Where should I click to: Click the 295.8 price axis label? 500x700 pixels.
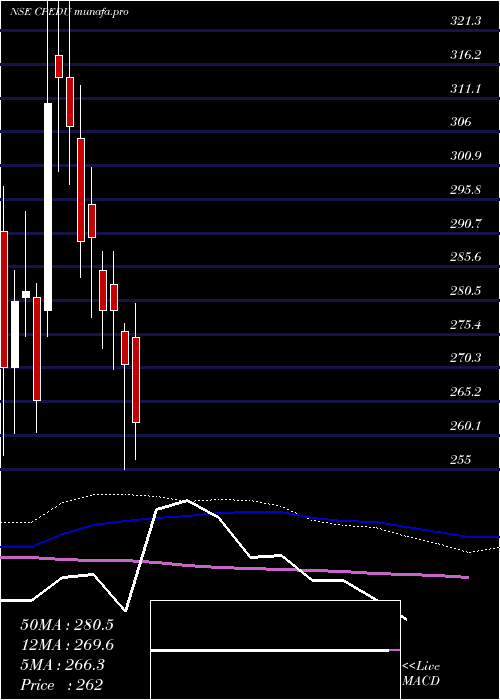pos(466,190)
